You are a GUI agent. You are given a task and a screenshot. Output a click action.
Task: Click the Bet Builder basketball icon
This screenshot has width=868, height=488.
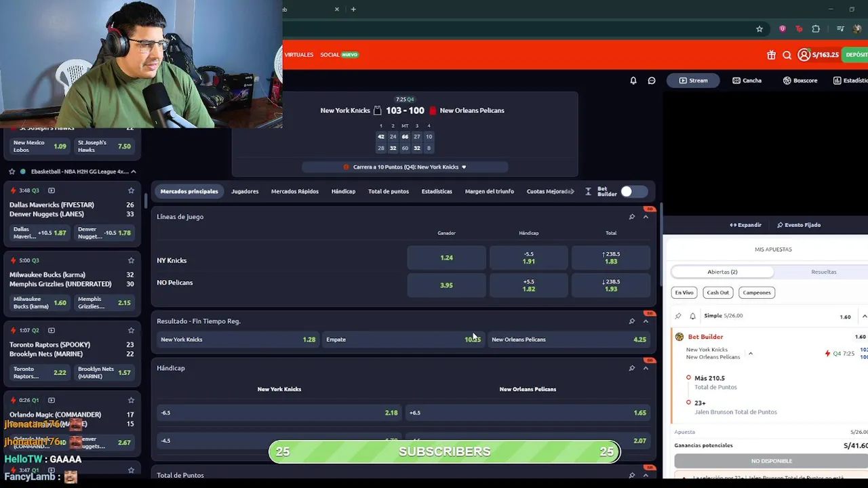[x=679, y=337]
